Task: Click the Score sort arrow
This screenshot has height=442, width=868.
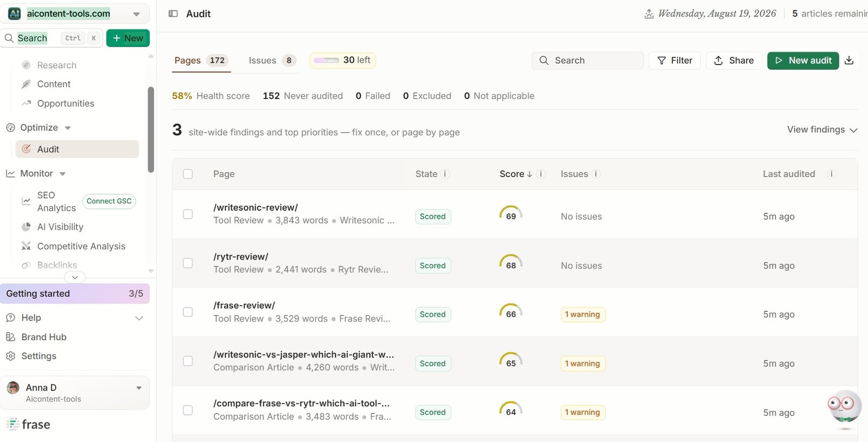Action: tap(529, 174)
